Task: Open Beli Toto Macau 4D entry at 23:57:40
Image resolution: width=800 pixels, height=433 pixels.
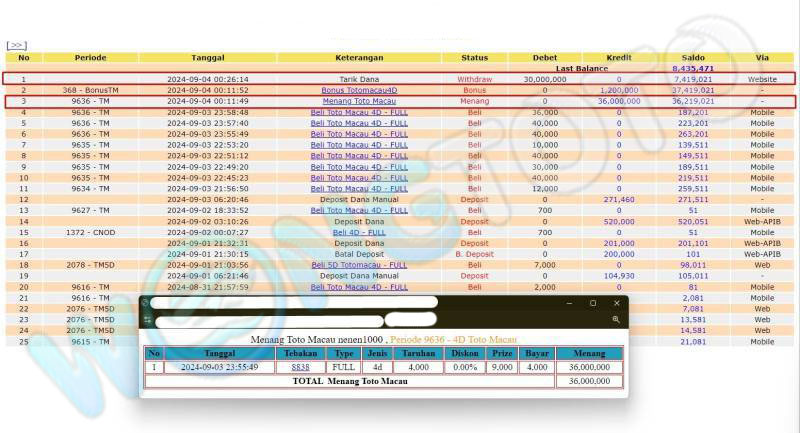Action: click(x=359, y=123)
